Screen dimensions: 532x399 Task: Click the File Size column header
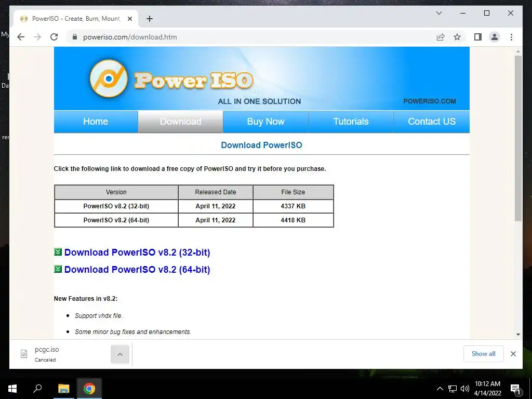point(293,192)
